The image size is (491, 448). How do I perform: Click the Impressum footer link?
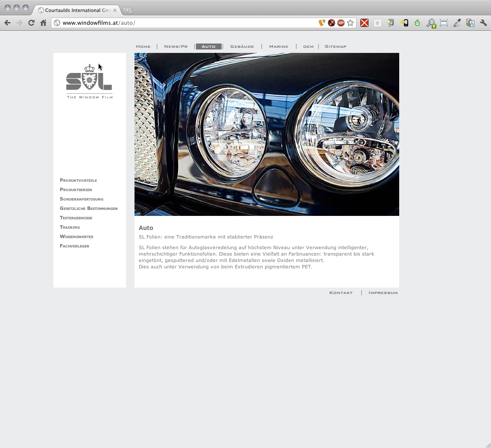tap(383, 293)
